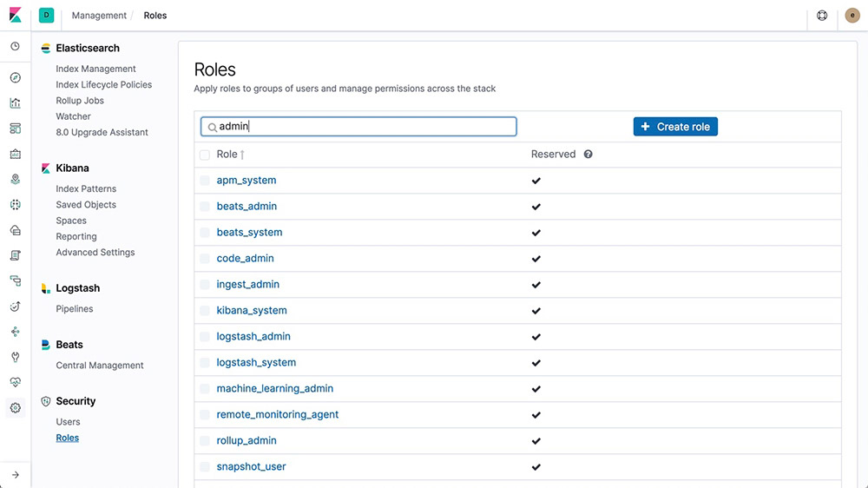Click the Elasticsearch section logo
Image resolution: width=868 pixels, height=488 pixels.
pos(46,48)
